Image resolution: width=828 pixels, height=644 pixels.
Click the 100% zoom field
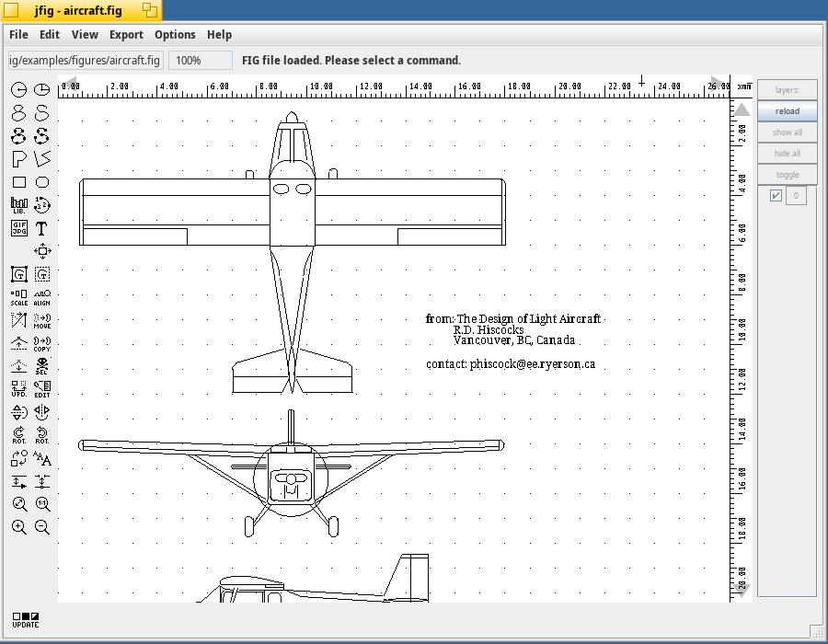click(x=201, y=60)
